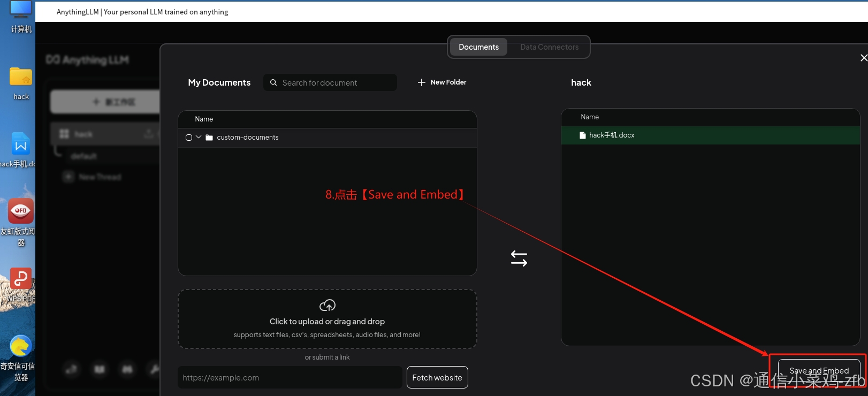
Task: Open the 计算机 desktop icon
Action: (21, 17)
